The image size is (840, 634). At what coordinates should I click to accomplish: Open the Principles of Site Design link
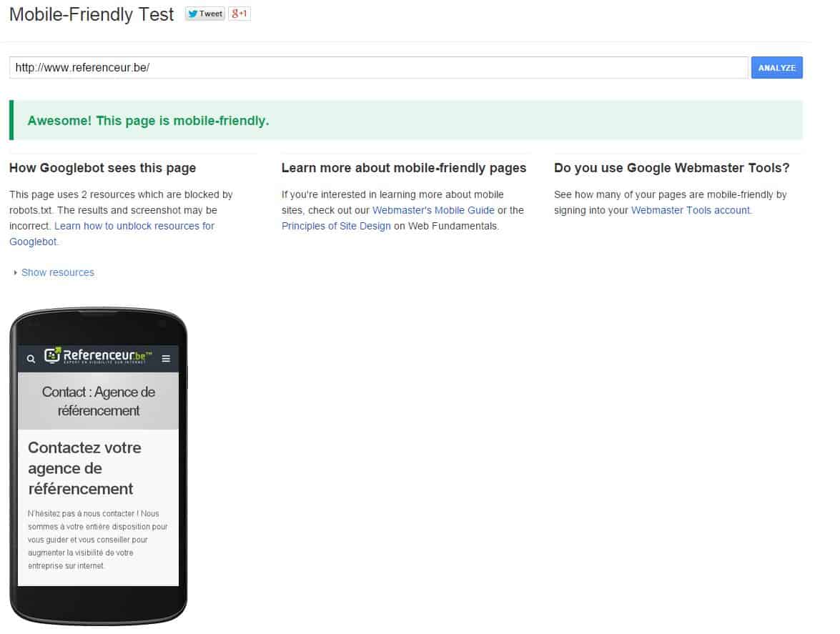pyautogui.click(x=336, y=226)
